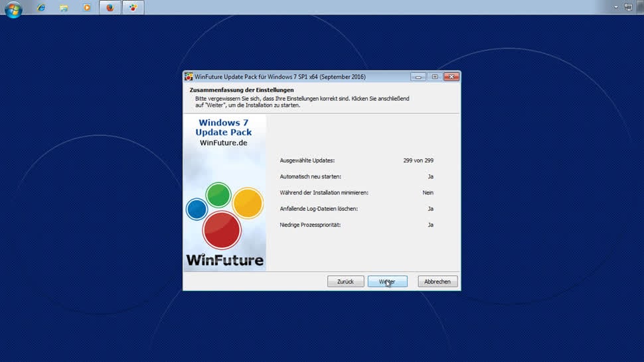Click the WinFuture title bar icon
Screen dimensions: 644x362
[189, 77]
